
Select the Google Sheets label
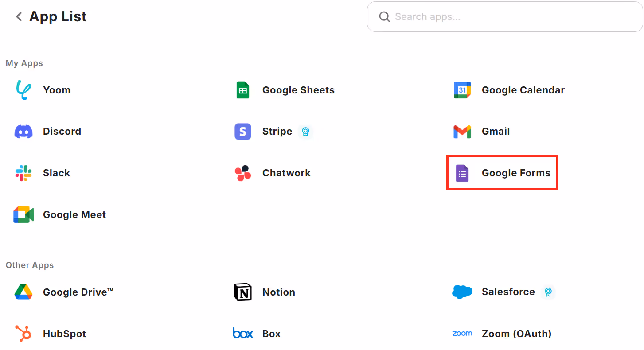[298, 90]
